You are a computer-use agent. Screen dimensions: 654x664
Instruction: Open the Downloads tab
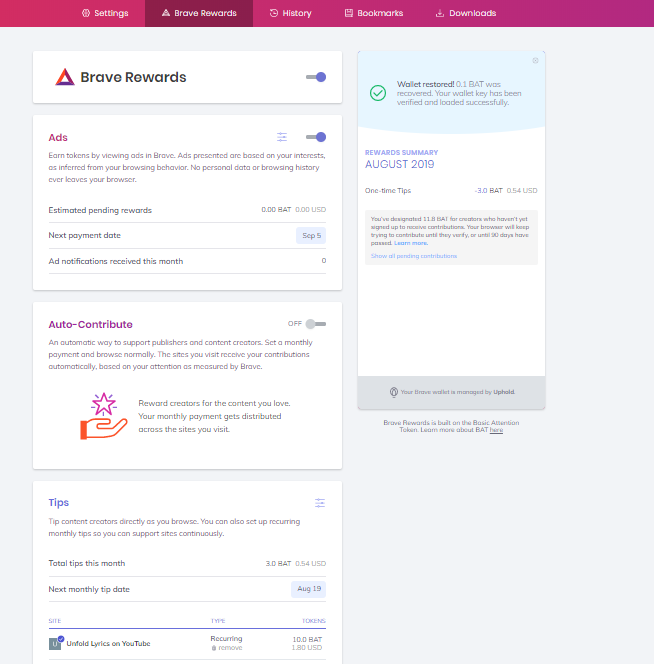(466, 13)
